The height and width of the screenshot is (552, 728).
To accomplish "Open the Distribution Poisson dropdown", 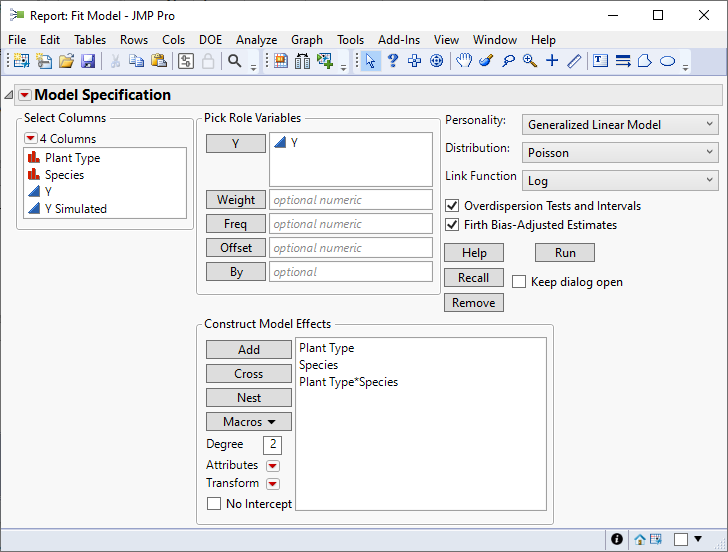I will click(620, 153).
